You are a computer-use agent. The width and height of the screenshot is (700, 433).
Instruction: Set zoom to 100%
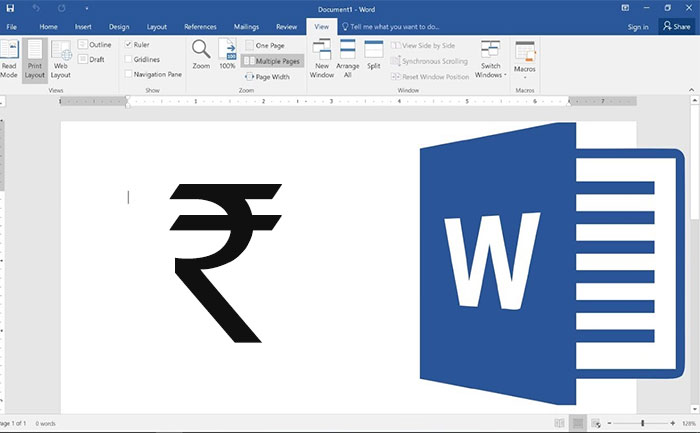227,57
